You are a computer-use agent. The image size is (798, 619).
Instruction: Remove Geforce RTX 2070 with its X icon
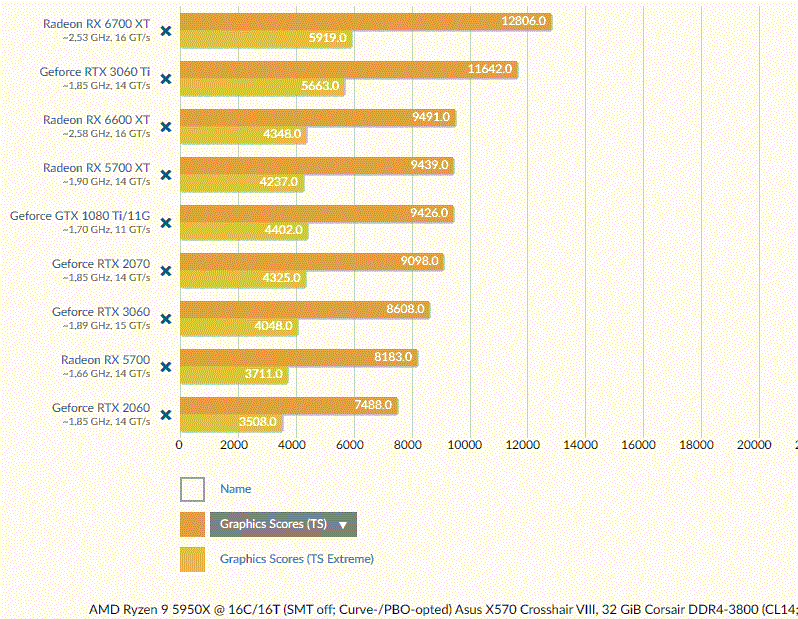tap(166, 271)
